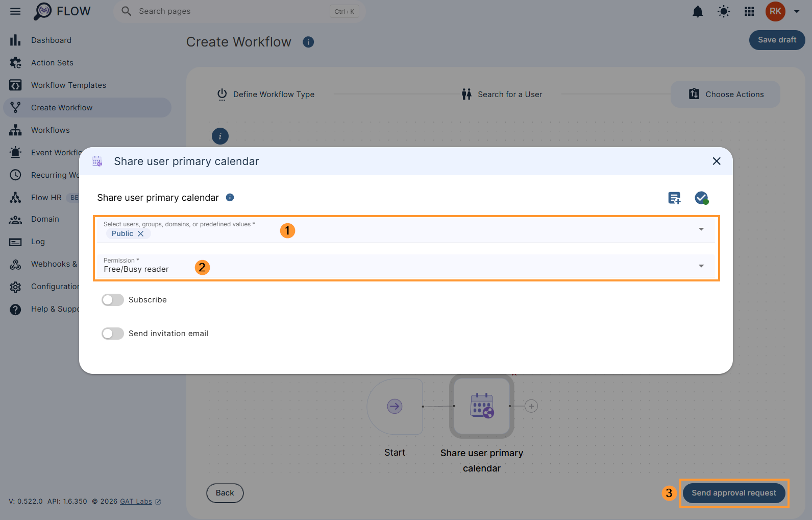812x520 pixels.
Task: Go to Define Workflow Type step
Action: 265,94
